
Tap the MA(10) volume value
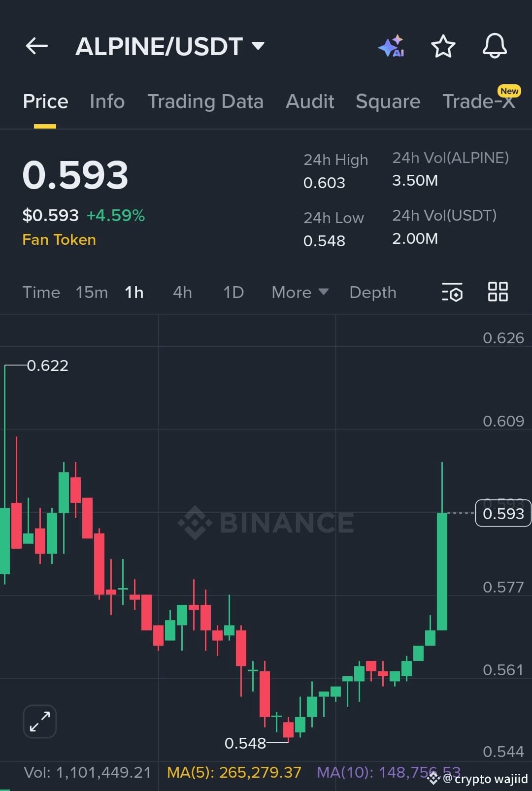click(x=388, y=772)
